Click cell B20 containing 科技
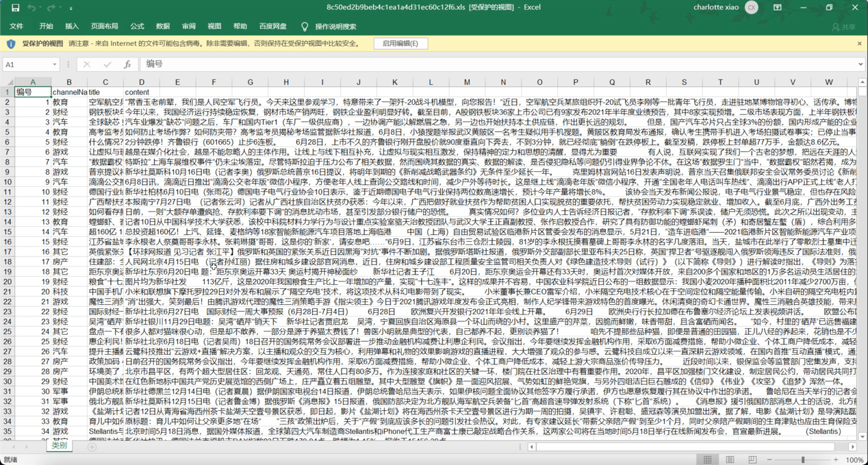The height and width of the screenshot is (465, 868). (69, 292)
